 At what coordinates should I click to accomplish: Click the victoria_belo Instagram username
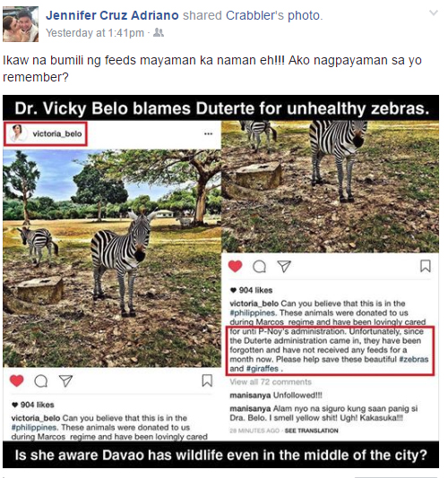coord(57,134)
